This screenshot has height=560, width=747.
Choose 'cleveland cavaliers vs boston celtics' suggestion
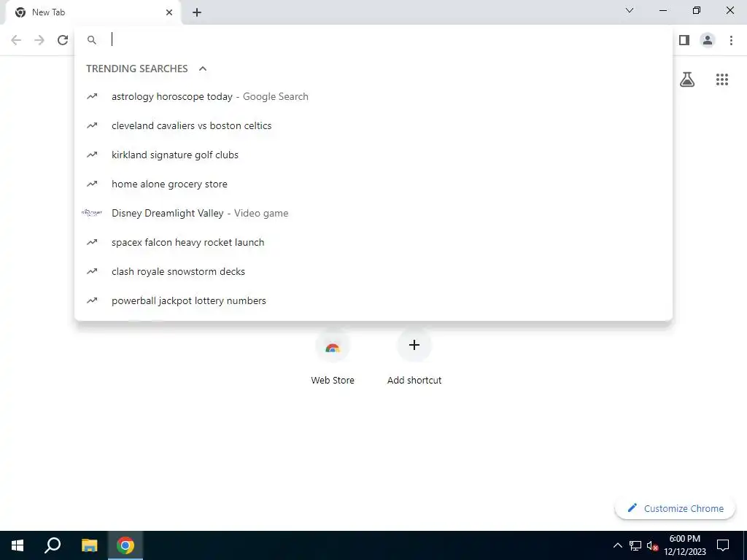tap(373, 125)
